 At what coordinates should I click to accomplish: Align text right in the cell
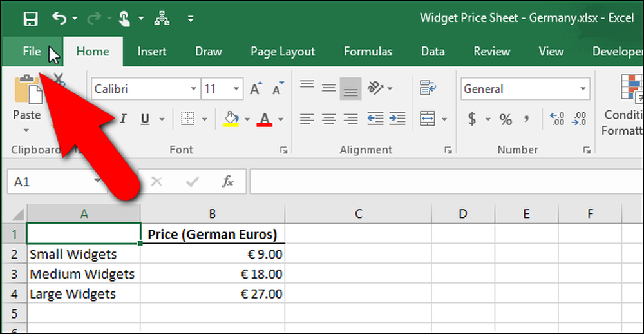(351, 119)
